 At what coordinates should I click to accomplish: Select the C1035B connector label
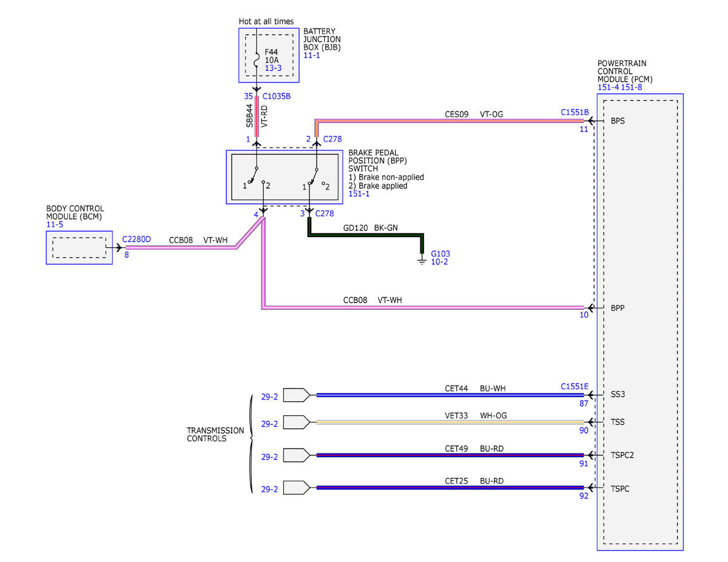point(277,96)
